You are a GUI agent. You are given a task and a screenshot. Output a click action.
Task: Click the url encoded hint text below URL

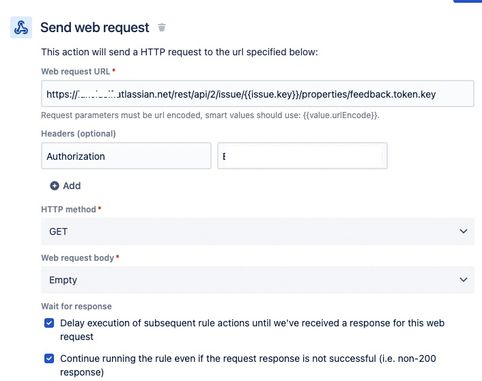pos(210,115)
